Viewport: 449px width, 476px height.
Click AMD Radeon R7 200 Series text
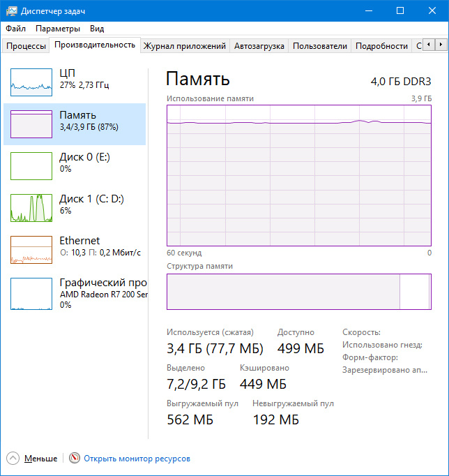(x=104, y=295)
